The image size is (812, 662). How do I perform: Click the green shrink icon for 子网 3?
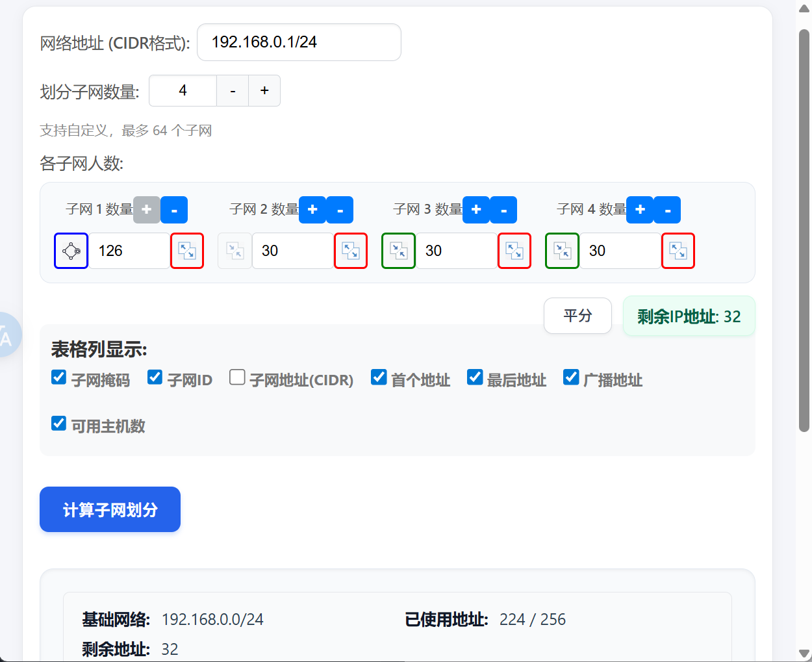398,251
